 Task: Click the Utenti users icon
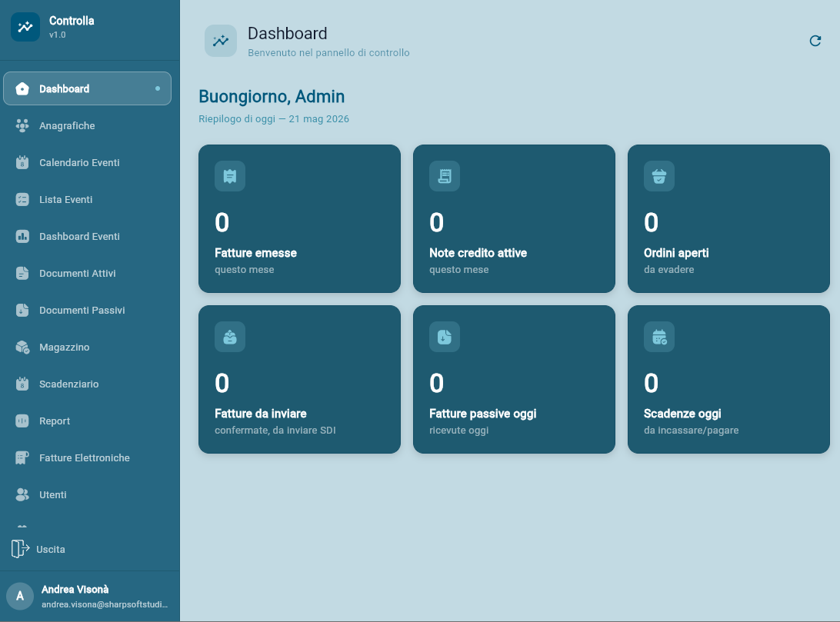point(22,495)
